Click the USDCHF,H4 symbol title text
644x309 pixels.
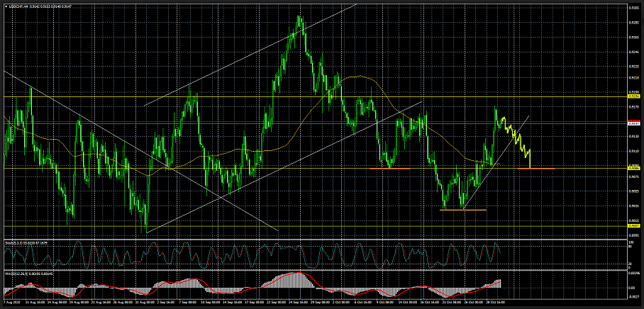click(17, 6)
